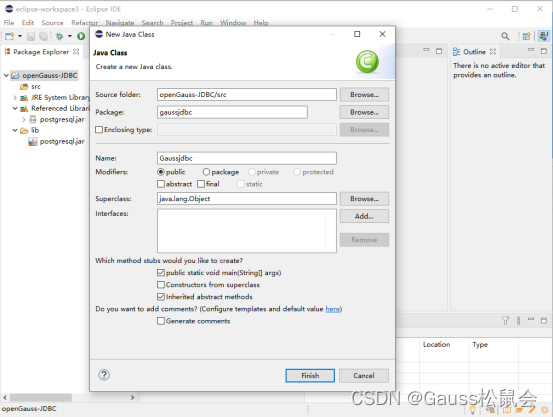
Task: Expand the JRE System Library node
Action: coord(15,97)
